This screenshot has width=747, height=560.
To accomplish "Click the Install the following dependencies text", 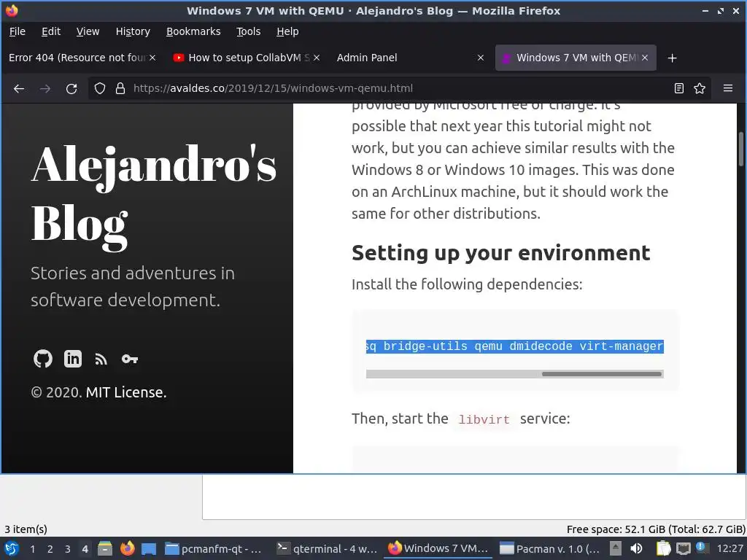I will 467,284.
